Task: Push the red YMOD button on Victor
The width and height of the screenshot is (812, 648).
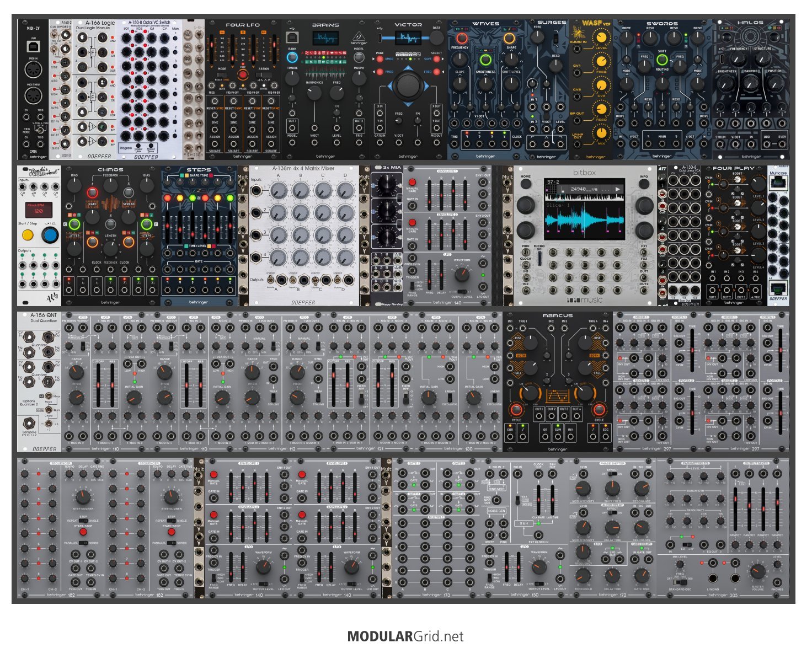Action: pos(380,72)
